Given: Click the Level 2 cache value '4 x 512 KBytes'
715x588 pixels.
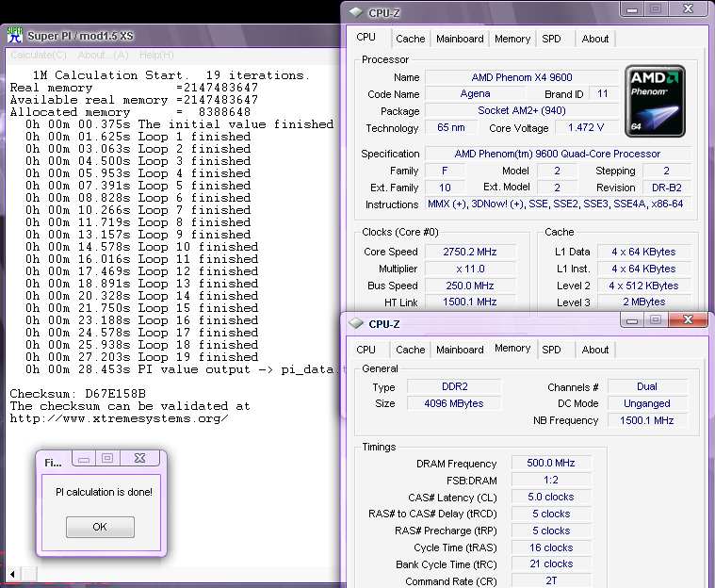Looking at the screenshot, I should coord(643,286).
